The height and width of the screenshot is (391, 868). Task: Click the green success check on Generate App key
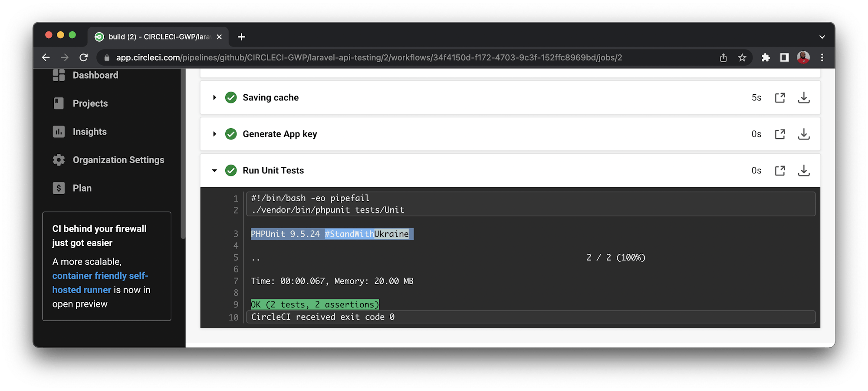click(230, 134)
